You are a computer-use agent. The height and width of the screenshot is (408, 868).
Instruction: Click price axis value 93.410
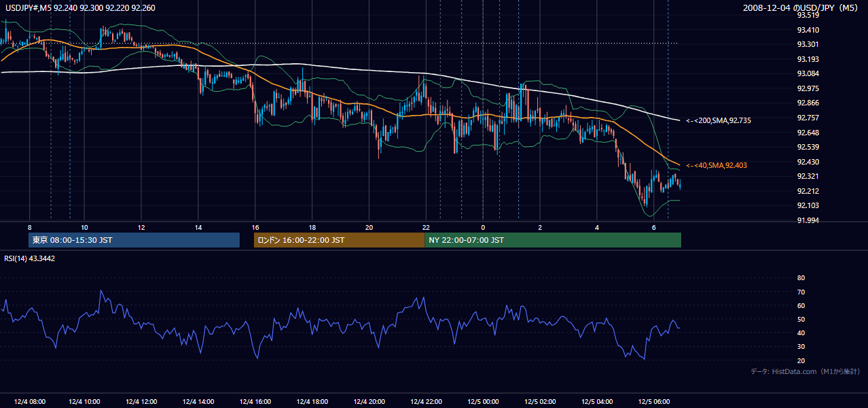click(808, 30)
